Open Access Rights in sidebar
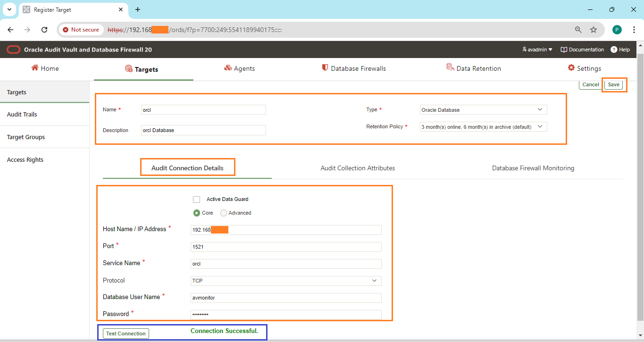This screenshot has height=342, width=644. point(44,159)
